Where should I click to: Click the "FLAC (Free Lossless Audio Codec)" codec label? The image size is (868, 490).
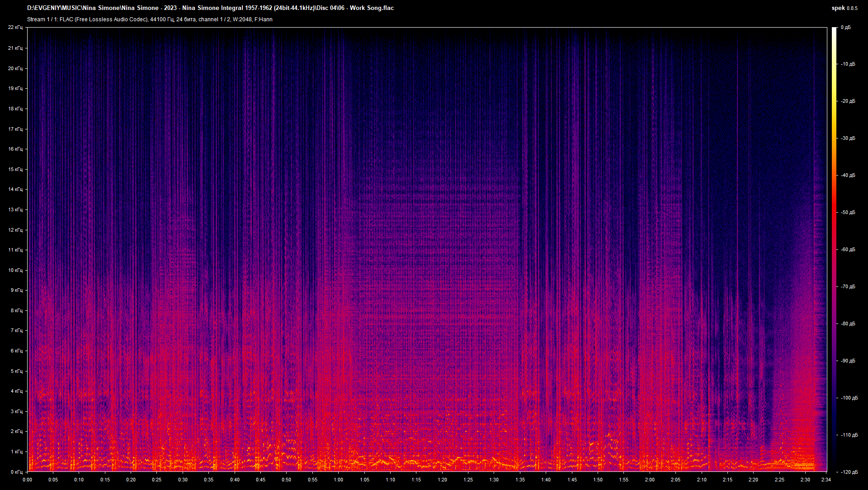point(104,19)
